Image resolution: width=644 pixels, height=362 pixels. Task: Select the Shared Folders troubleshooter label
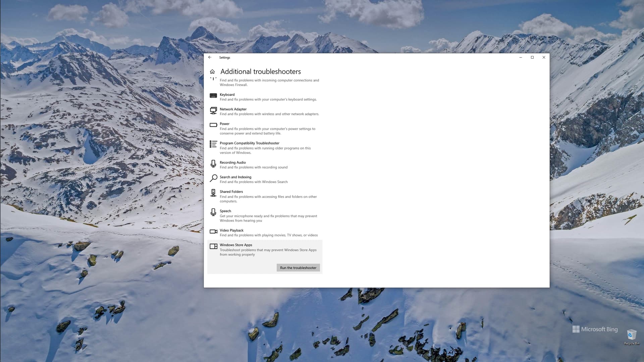coord(231,192)
